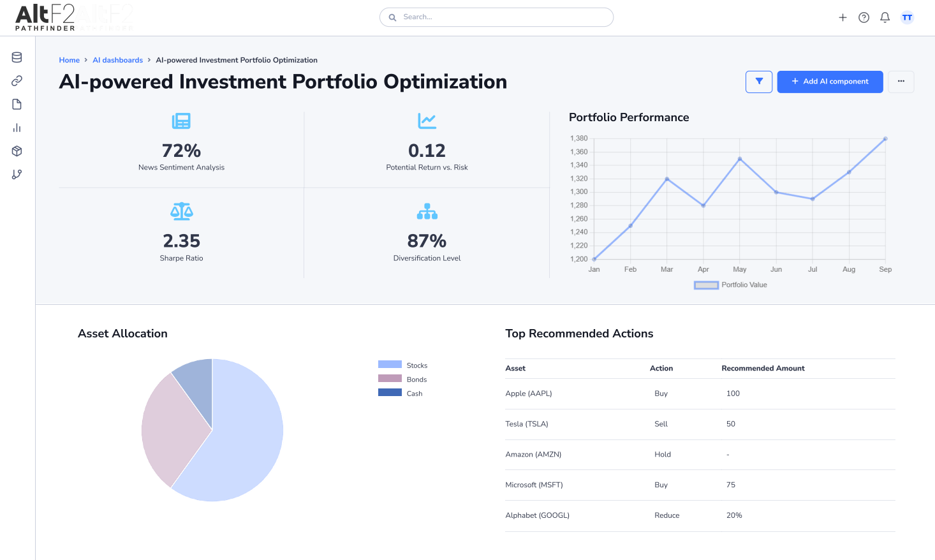
Task: Click the Action column header
Action: coord(661,368)
